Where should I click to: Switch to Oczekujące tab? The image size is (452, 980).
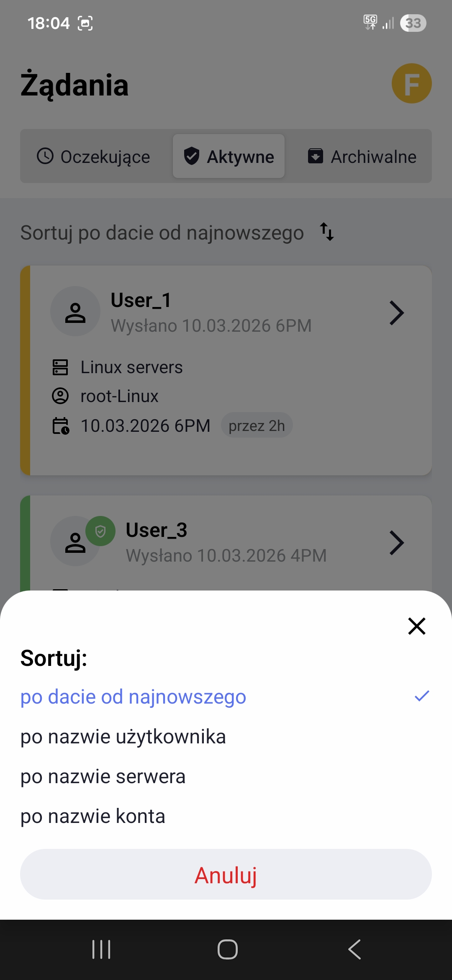pyautogui.click(x=94, y=156)
